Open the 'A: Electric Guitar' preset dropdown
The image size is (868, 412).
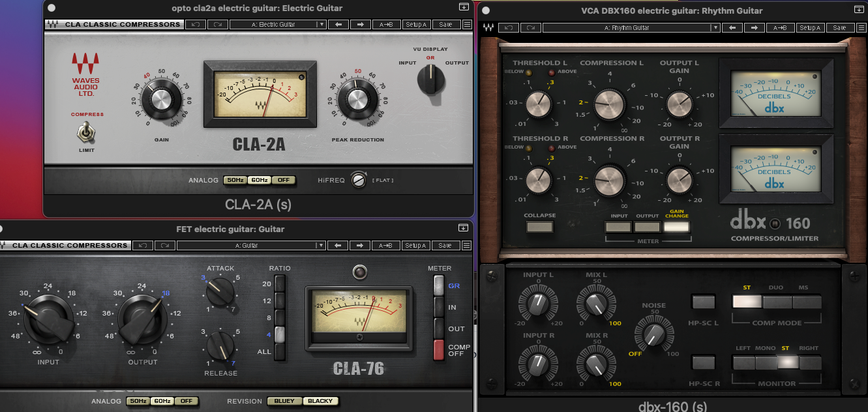point(278,24)
